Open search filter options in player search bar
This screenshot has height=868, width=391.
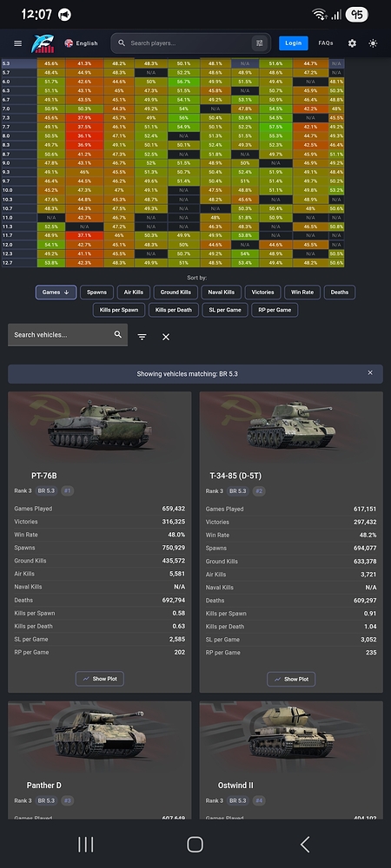click(259, 43)
